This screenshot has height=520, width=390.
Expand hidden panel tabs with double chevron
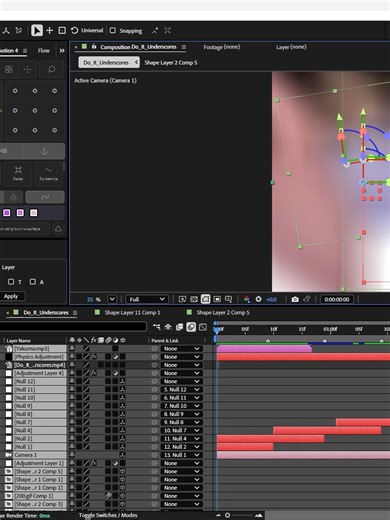[x=62, y=51]
